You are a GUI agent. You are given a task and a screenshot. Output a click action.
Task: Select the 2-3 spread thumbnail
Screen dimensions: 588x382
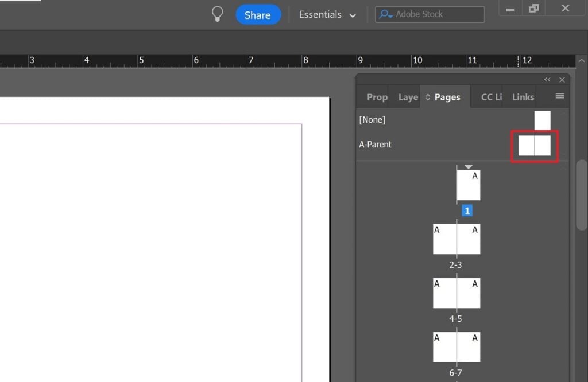[457, 239]
